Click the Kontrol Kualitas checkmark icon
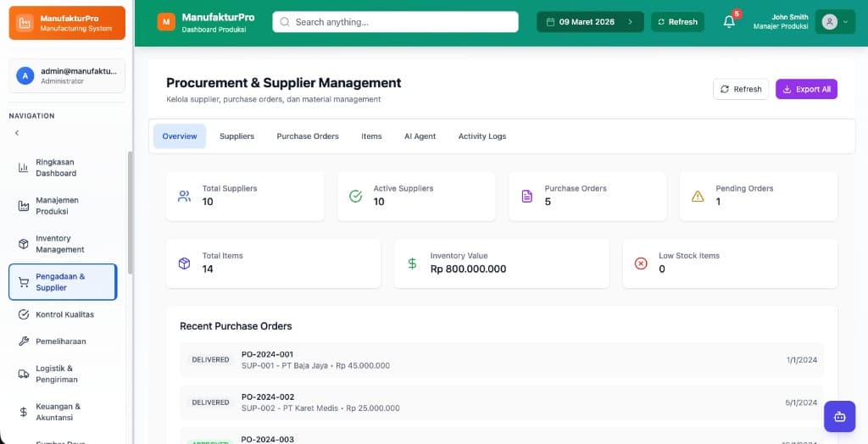Image resolution: width=868 pixels, height=444 pixels. coord(24,314)
